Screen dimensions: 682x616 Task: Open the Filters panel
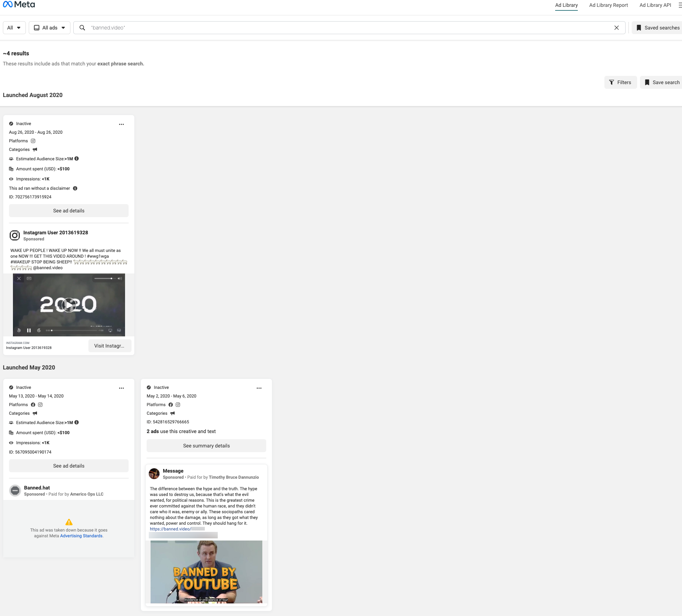(x=620, y=82)
